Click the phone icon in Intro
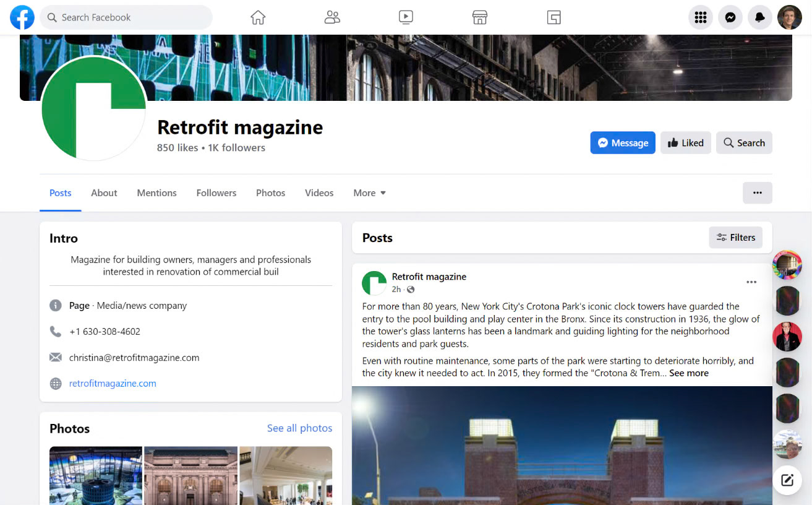Viewport: 812px width, 505px height. tap(56, 332)
